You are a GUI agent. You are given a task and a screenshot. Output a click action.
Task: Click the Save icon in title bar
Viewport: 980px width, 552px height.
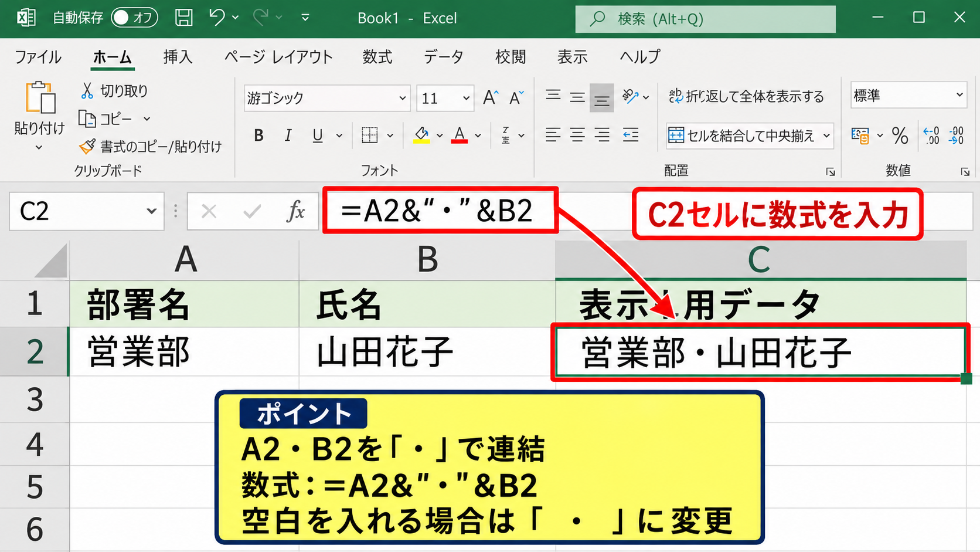pyautogui.click(x=183, y=18)
